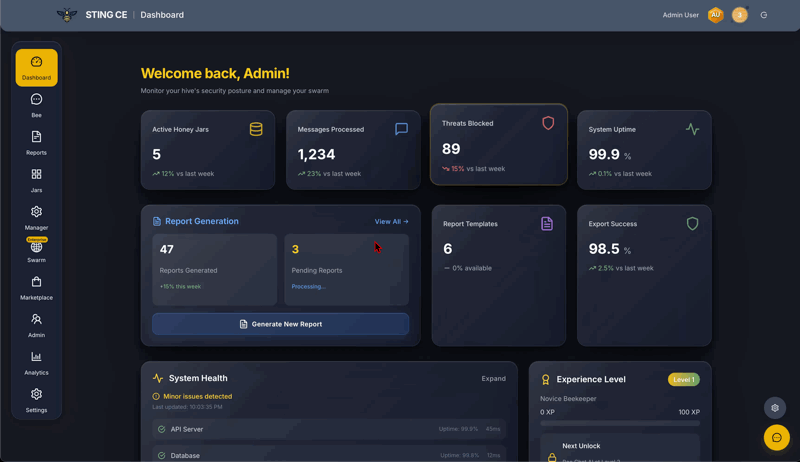
Task: Open the Admin sidebar section
Action: pyautogui.click(x=36, y=325)
